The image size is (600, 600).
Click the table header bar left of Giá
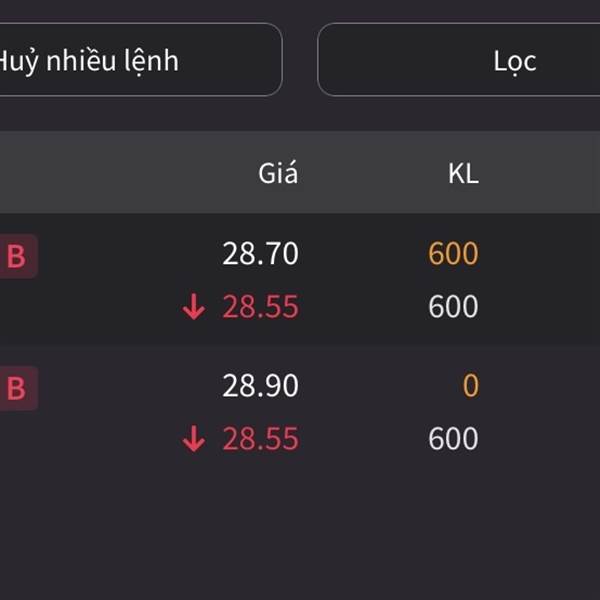[126, 173]
